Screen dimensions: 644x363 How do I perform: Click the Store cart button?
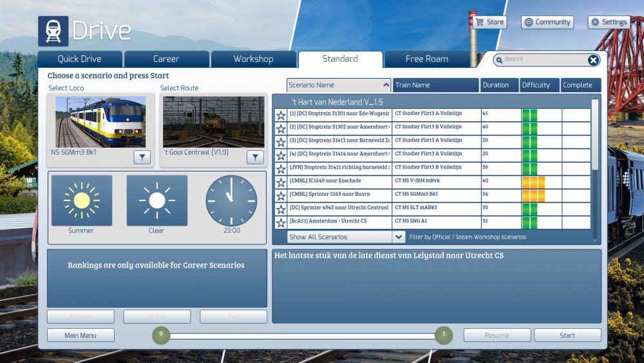pyautogui.click(x=489, y=22)
